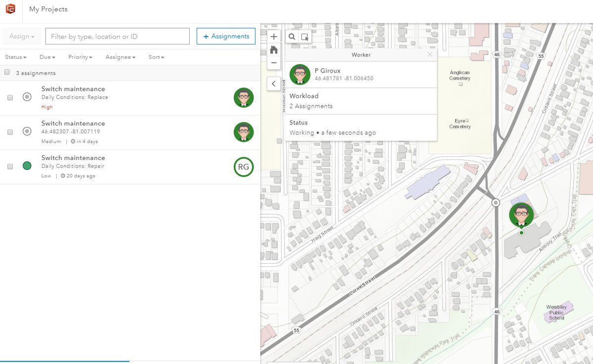Open the Priority filter dropdown
The image size is (593, 364).
[x=80, y=57]
